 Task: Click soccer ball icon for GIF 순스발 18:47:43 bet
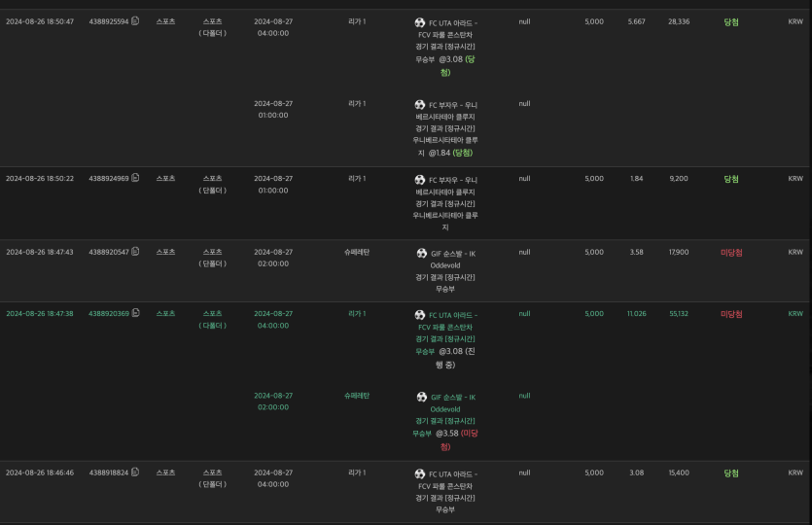coord(423,252)
